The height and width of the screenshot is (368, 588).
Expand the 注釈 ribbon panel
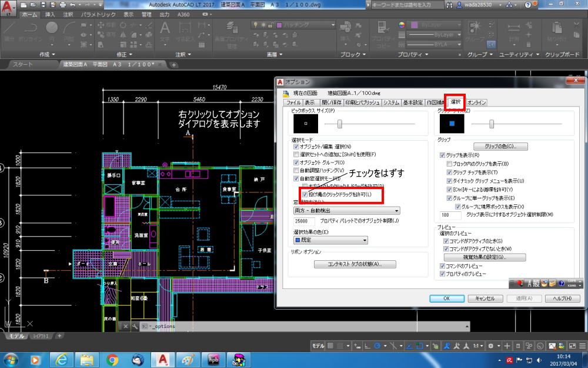(x=183, y=54)
